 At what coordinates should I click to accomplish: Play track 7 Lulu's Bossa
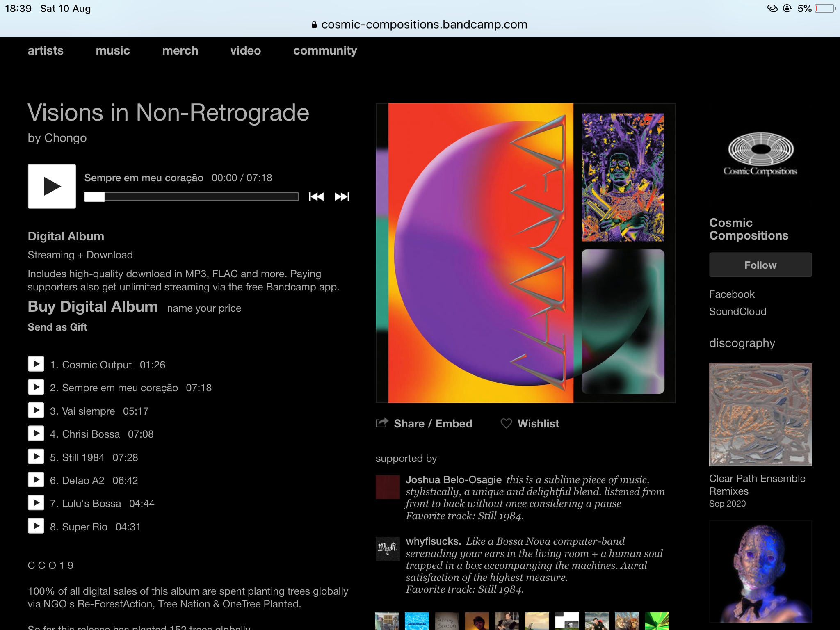click(x=36, y=502)
